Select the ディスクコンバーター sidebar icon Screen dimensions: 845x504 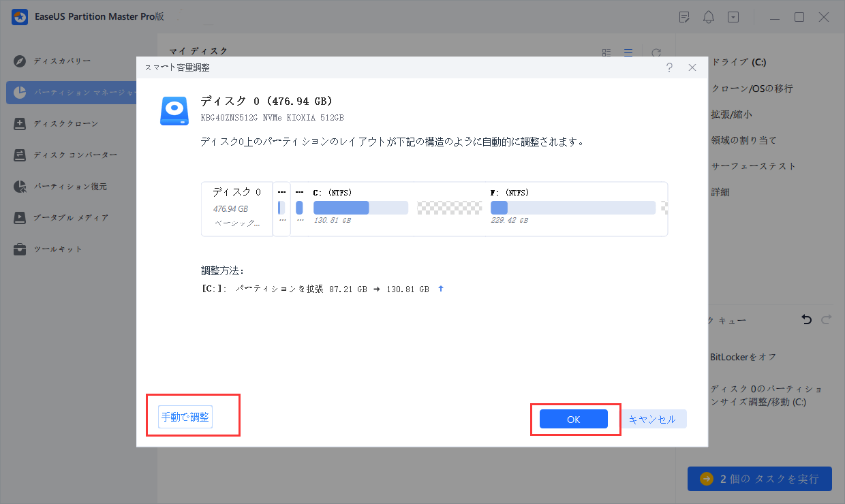(x=19, y=155)
